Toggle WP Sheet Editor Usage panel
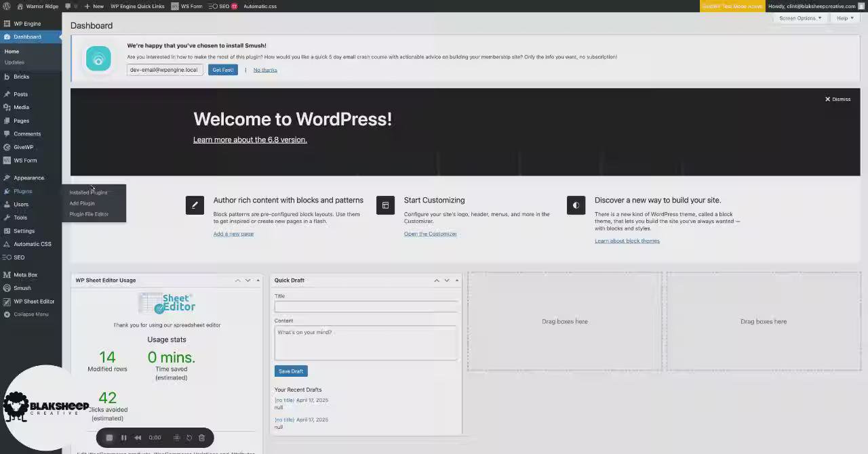 click(258, 280)
